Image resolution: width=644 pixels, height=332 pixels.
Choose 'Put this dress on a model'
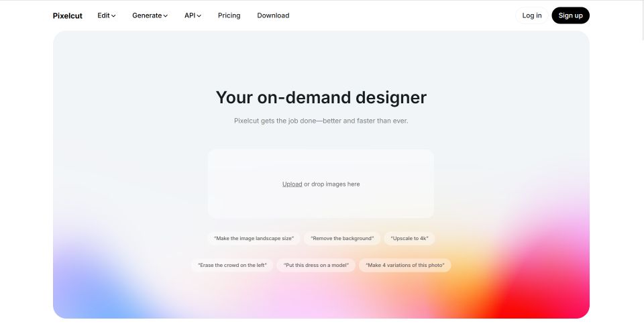pos(316,265)
